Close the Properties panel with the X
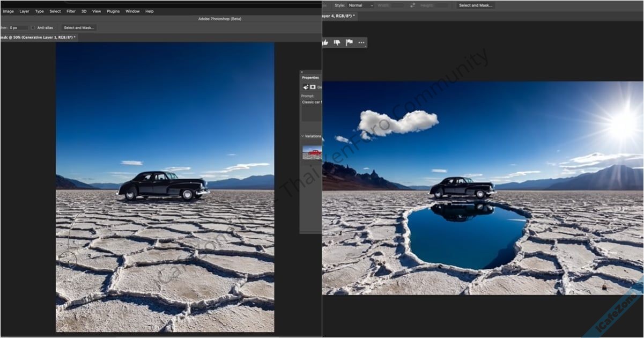The width and height of the screenshot is (644, 338). pyautogui.click(x=302, y=72)
